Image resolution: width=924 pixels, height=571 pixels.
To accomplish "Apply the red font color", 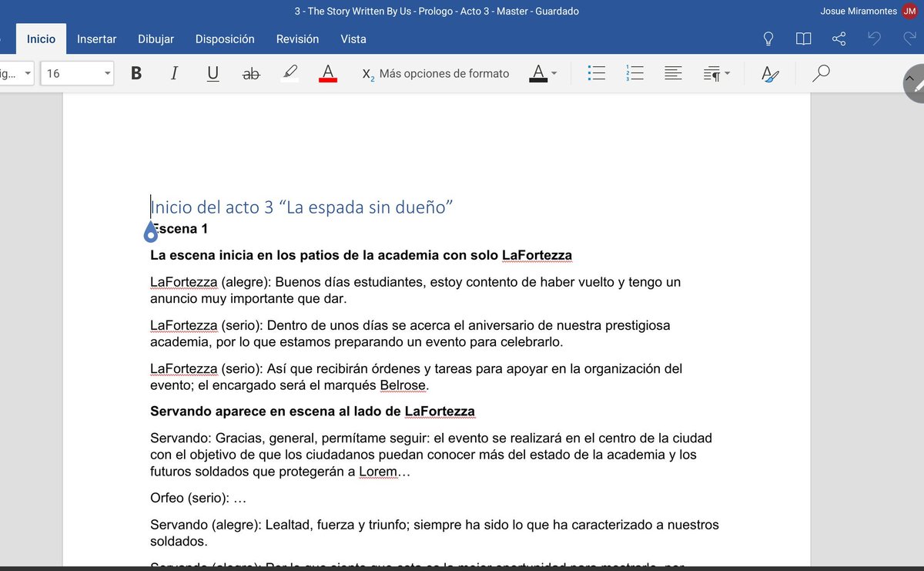I will pos(328,73).
